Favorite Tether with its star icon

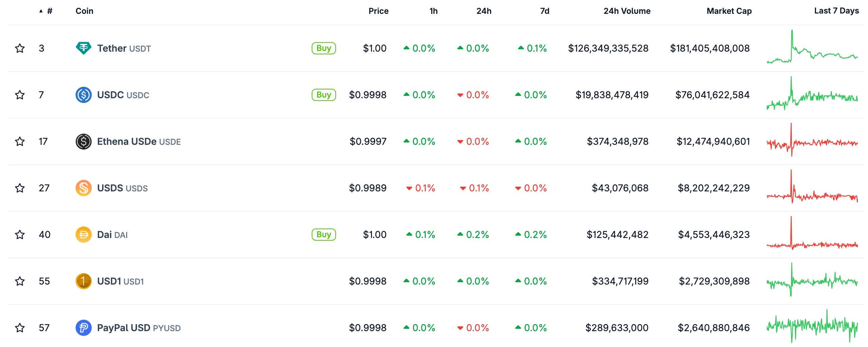20,48
